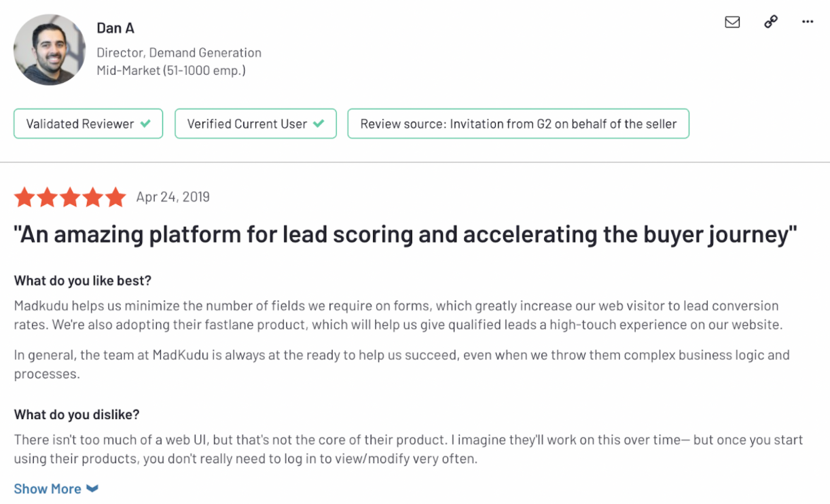The width and height of the screenshot is (830, 504).
Task: Click the fifth orange rating star
Action: point(115,197)
